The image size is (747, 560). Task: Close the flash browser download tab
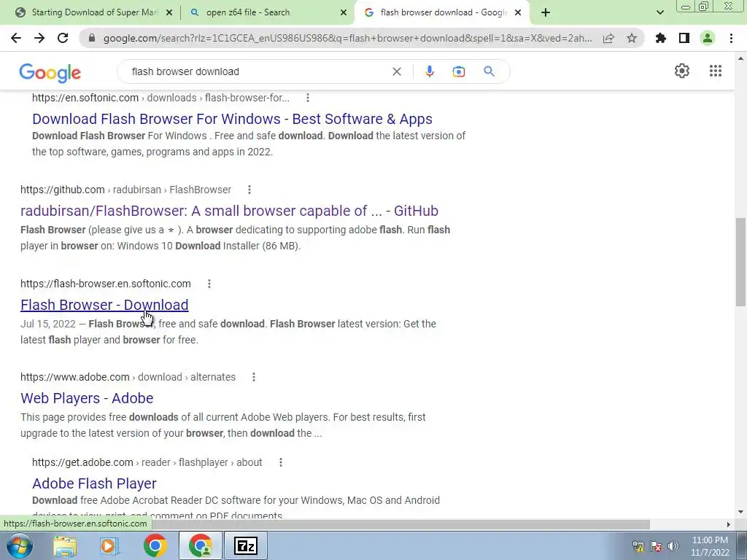(x=518, y=13)
